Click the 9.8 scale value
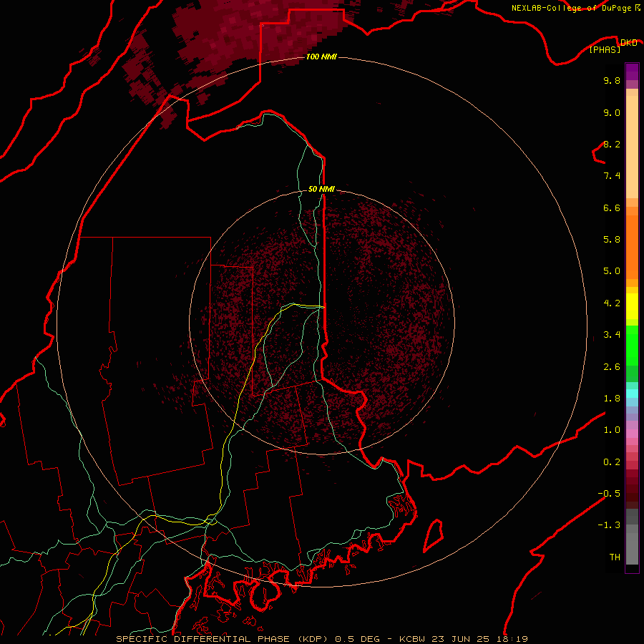644x644 pixels. point(612,80)
